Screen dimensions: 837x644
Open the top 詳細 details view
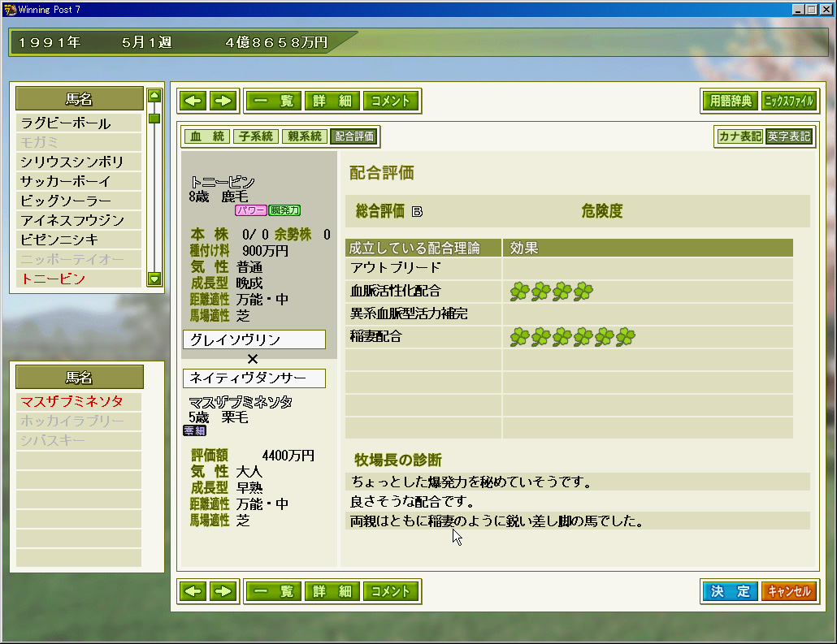[332, 101]
